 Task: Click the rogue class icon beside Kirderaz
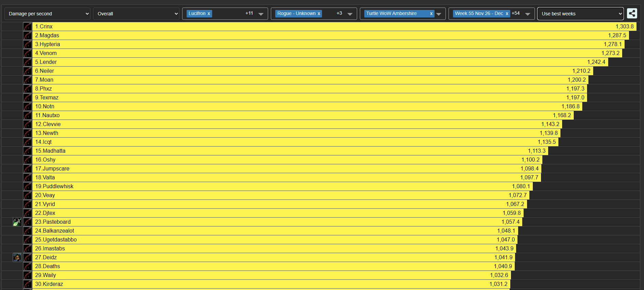(27, 284)
